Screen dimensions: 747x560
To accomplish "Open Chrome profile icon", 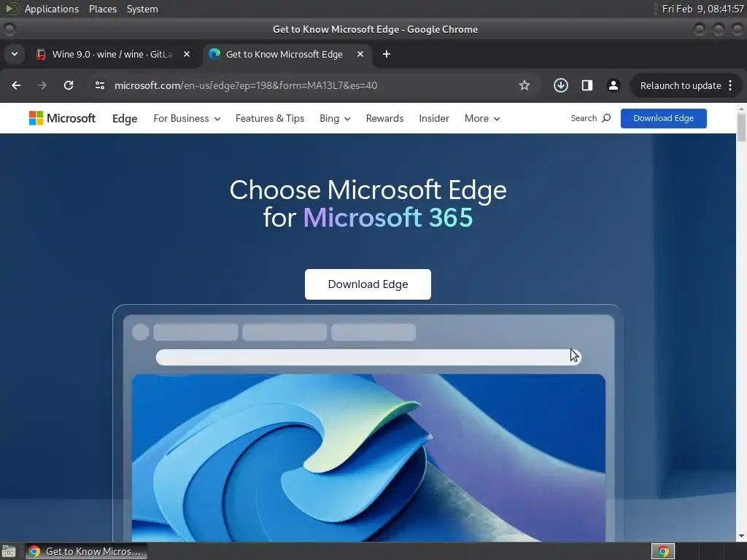I will (x=613, y=85).
